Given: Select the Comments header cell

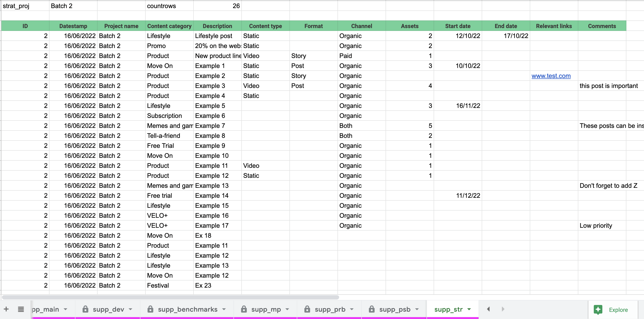Looking at the screenshot, I should coord(602,26).
